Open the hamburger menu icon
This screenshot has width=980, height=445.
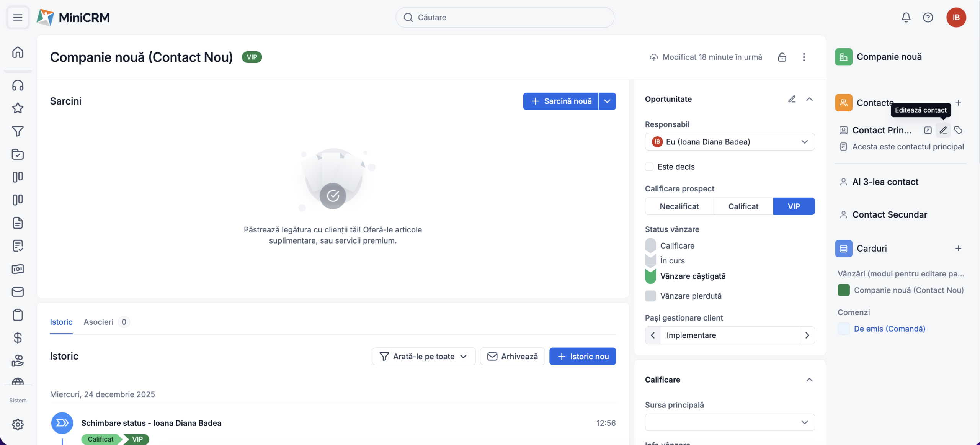[x=18, y=17]
